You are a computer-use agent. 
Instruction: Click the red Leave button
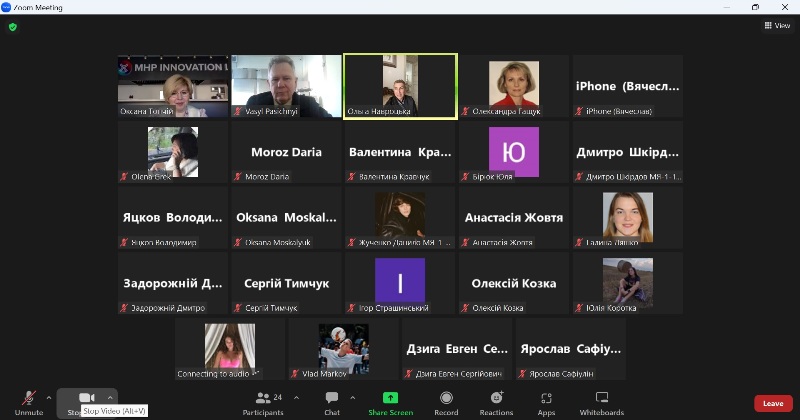coord(773,403)
